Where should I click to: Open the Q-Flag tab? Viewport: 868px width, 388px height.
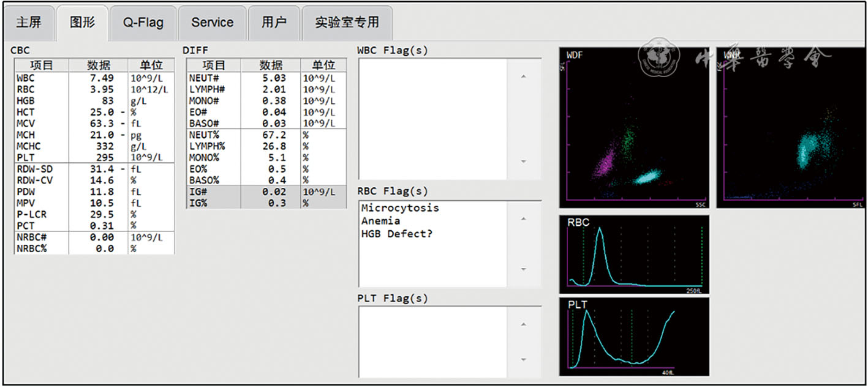[x=143, y=23]
